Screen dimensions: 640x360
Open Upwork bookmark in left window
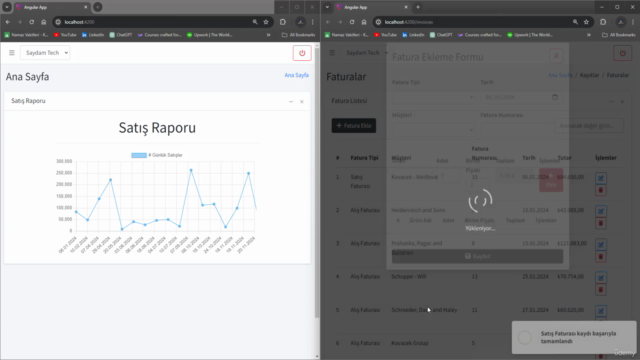(209, 35)
